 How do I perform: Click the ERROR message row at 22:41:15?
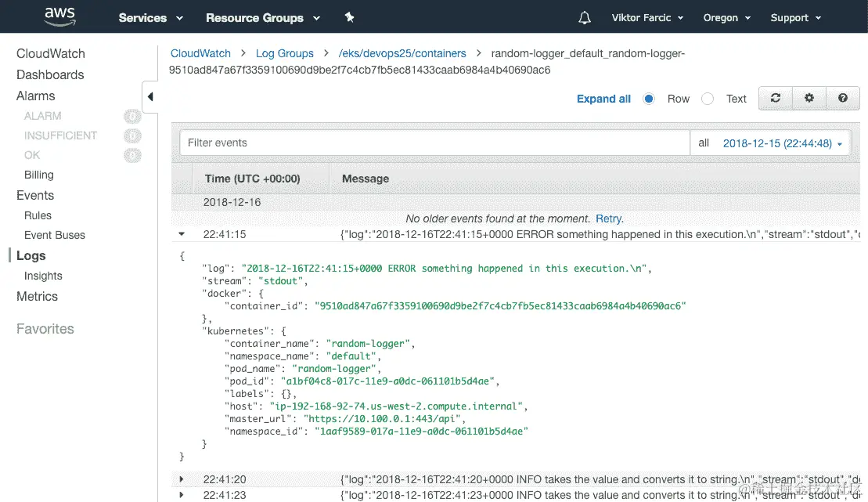600,234
